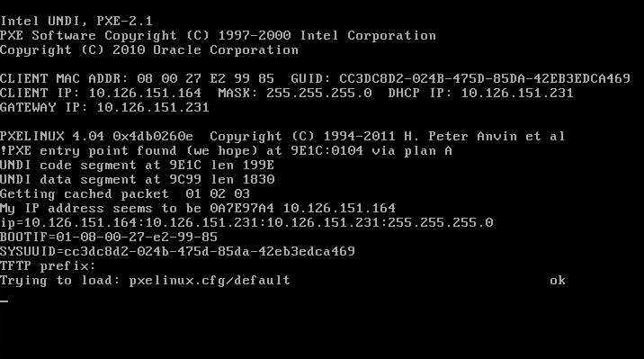The width and height of the screenshot is (644, 359).
Task: Click the hex address 0A7E97A4
Action: tap(242, 208)
